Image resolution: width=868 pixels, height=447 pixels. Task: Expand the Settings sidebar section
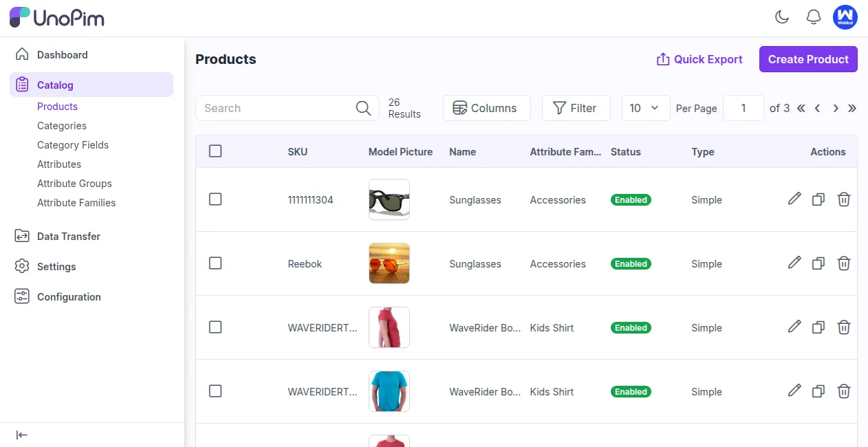[x=56, y=266]
